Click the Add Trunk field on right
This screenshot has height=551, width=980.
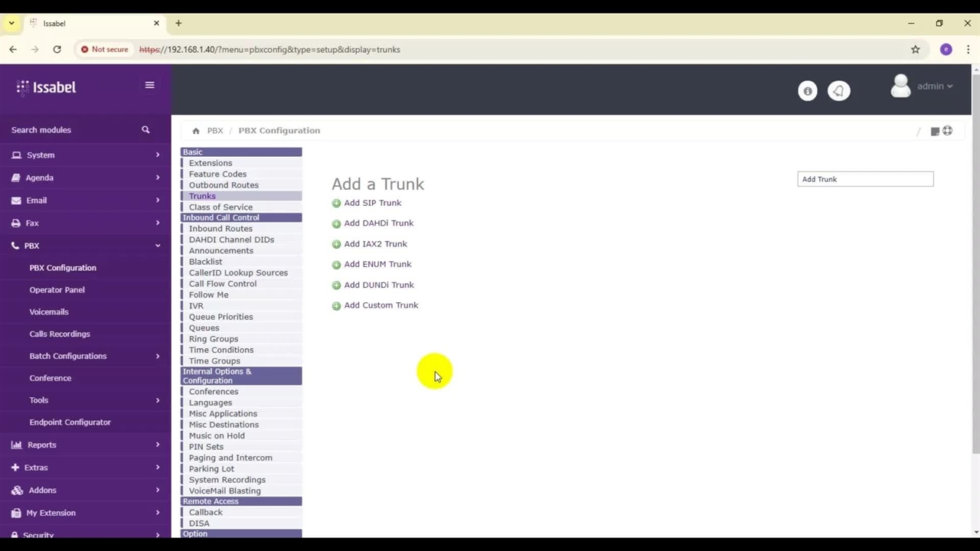click(x=865, y=179)
